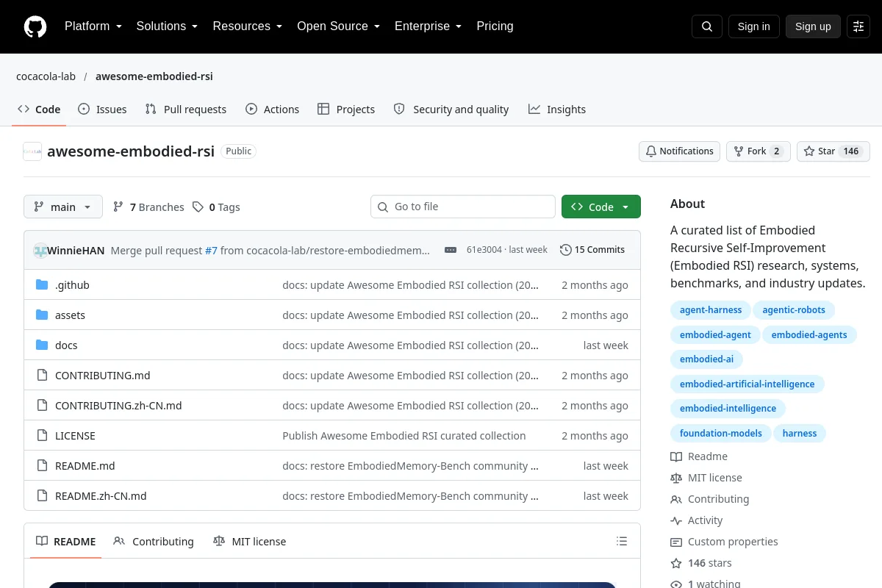Select the embodied-agent topic tag
The height and width of the screenshot is (588, 882).
coord(715,335)
